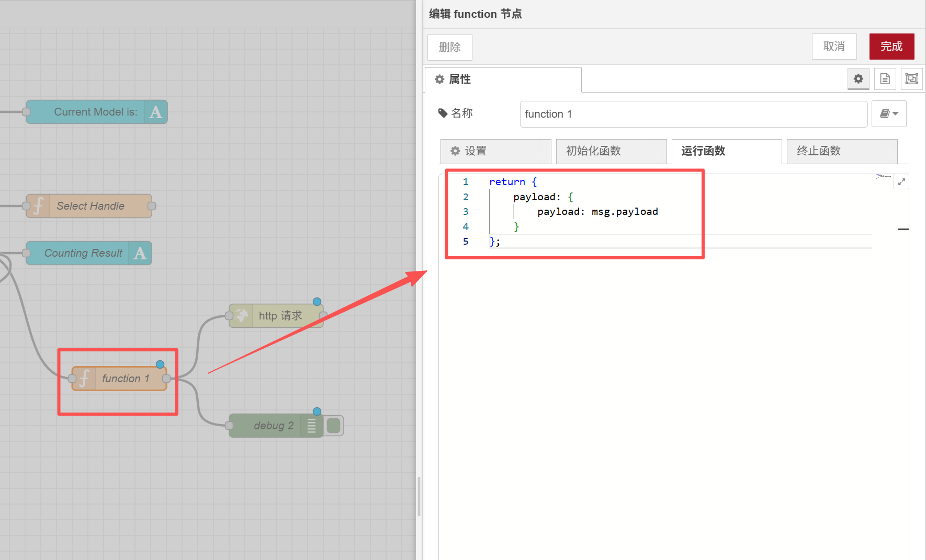The image size is (926, 560).
Task: Click the Counting Result text icon
Action: click(x=140, y=254)
